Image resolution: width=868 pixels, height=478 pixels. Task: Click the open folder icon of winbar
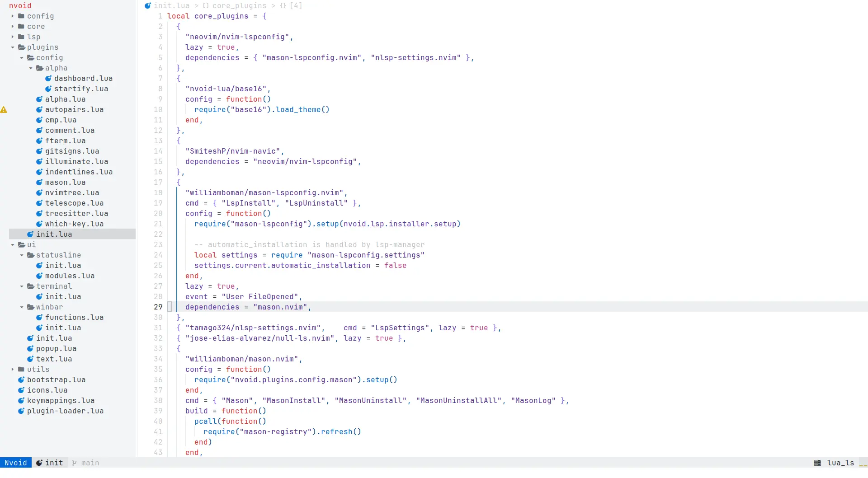31,307
